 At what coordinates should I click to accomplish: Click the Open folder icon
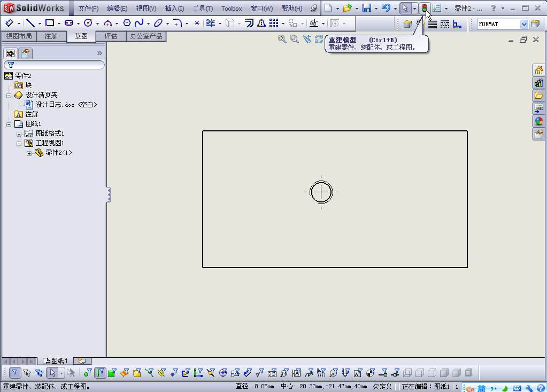pos(347,8)
